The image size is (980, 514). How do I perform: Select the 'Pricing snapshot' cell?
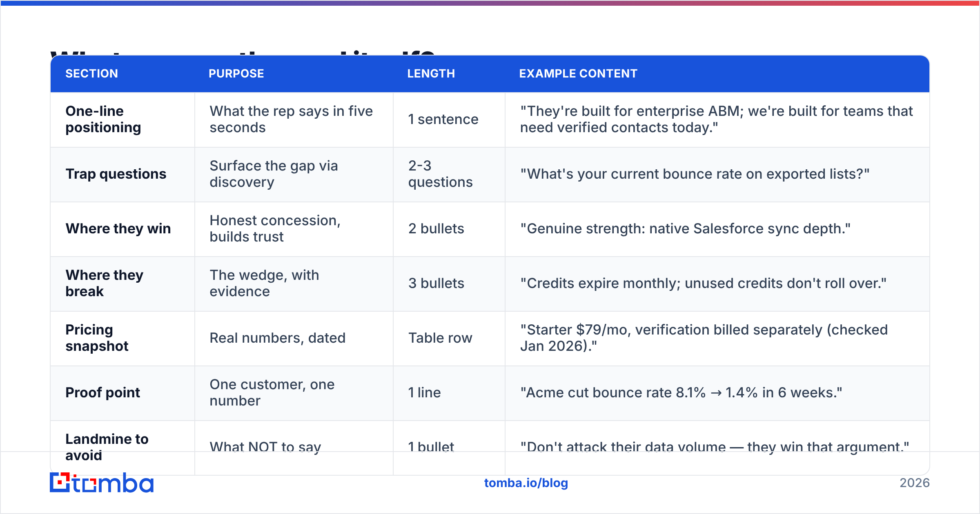pos(122,339)
